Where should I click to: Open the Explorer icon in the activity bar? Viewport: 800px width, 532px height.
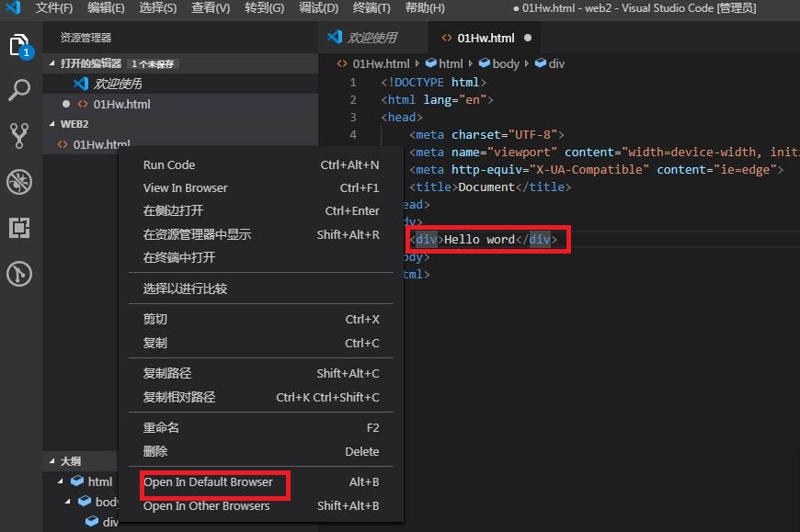20,43
